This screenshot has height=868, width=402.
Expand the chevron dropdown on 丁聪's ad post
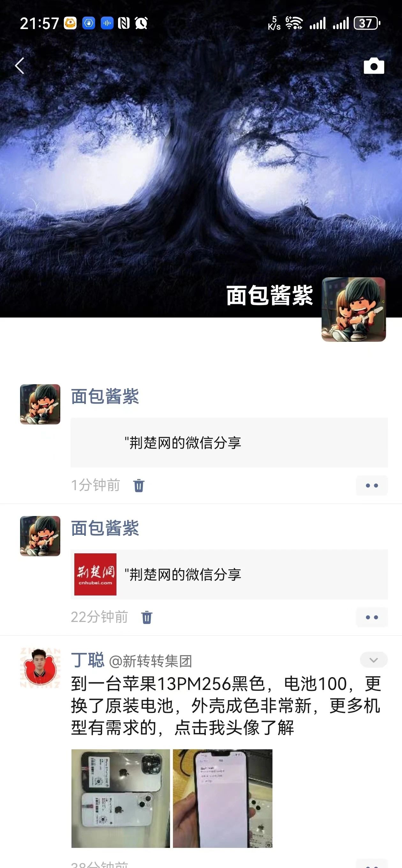[374, 660]
